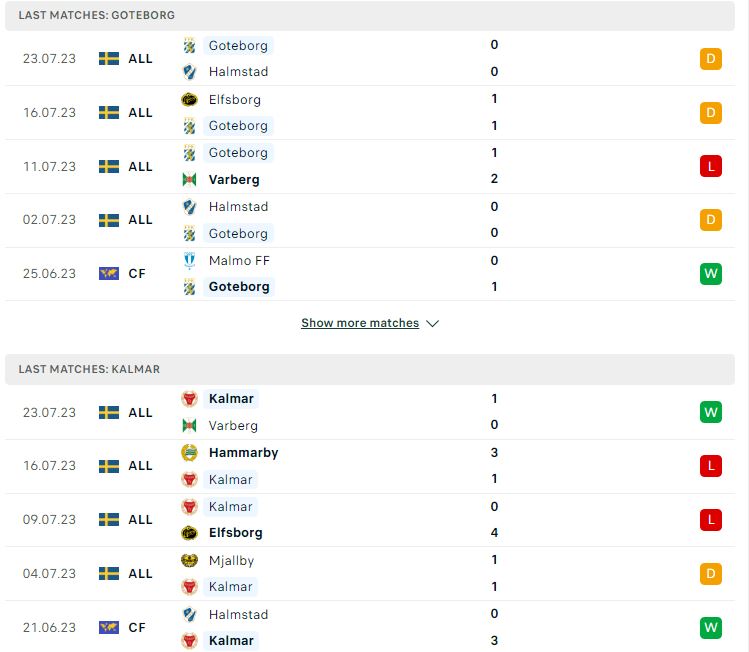Image resolution: width=749 pixels, height=652 pixels.
Task: Click Elfsborg crest in 16.07.23 Goteborg match
Action: tap(189, 100)
